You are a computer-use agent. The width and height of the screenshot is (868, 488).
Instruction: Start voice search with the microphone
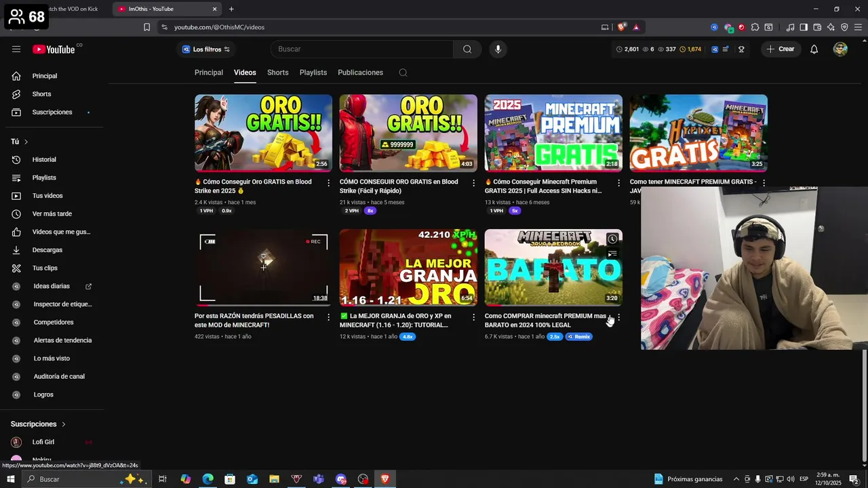(498, 49)
